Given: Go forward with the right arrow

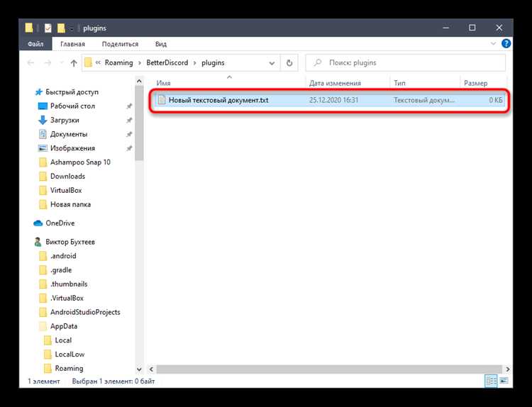Looking at the screenshot, I should pos(48,62).
